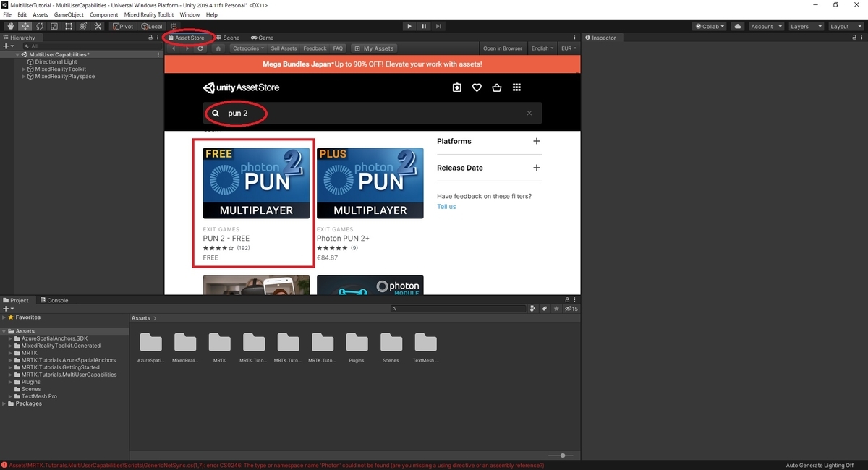Select the Rotate tool

(39, 26)
